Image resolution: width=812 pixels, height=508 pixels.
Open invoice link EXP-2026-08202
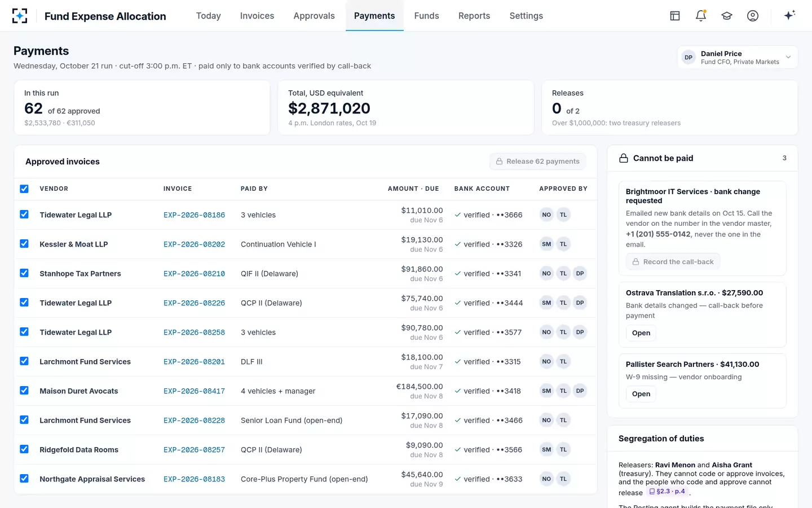(x=194, y=244)
